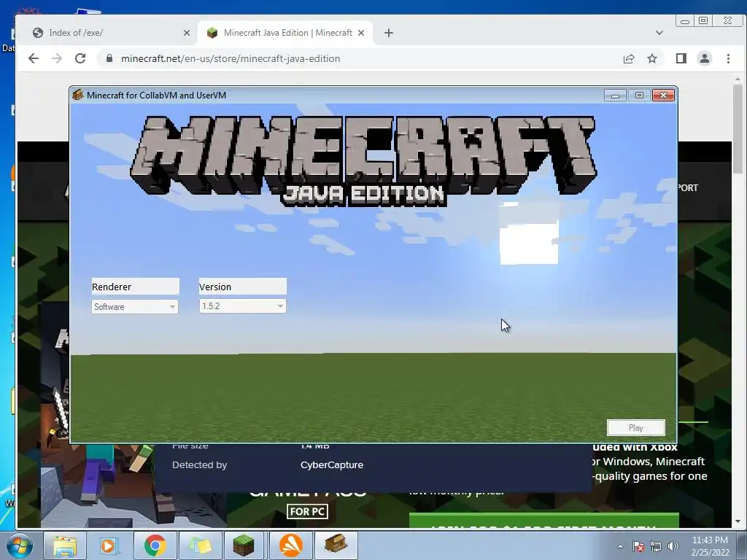Click the Version label field
The image size is (747, 560).
coord(242,287)
